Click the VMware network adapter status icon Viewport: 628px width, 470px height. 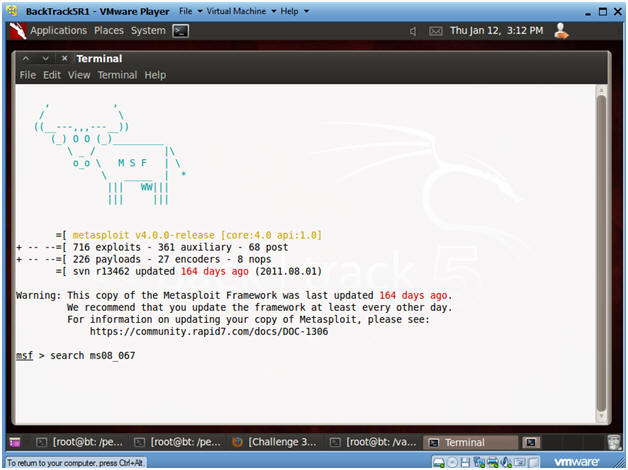tap(479, 462)
